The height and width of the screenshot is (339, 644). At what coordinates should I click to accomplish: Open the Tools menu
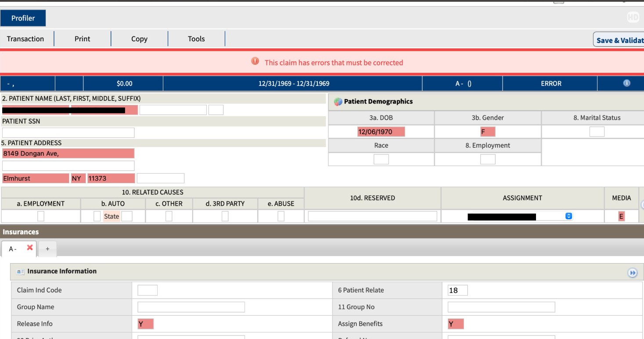(196, 39)
